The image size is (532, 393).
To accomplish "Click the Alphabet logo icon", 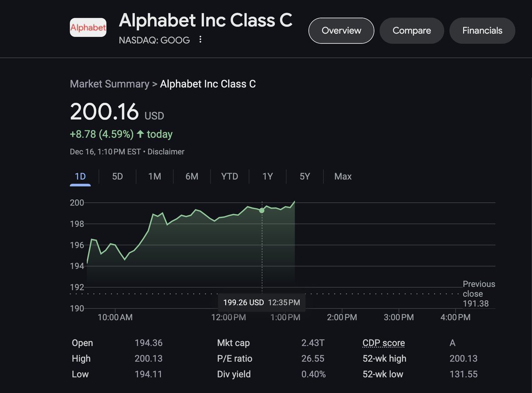I will [x=88, y=28].
